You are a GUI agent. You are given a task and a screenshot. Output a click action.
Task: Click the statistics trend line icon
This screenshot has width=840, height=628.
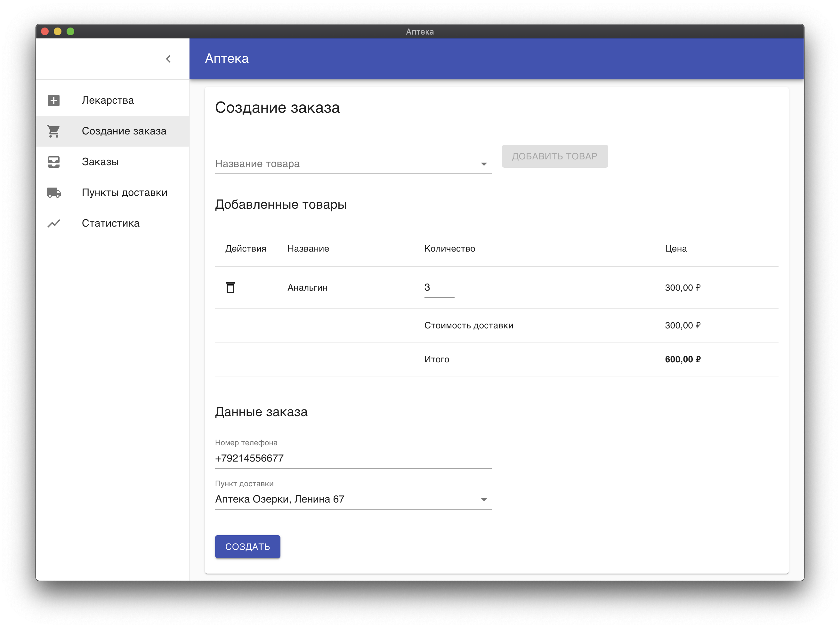(x=53, y=223)
